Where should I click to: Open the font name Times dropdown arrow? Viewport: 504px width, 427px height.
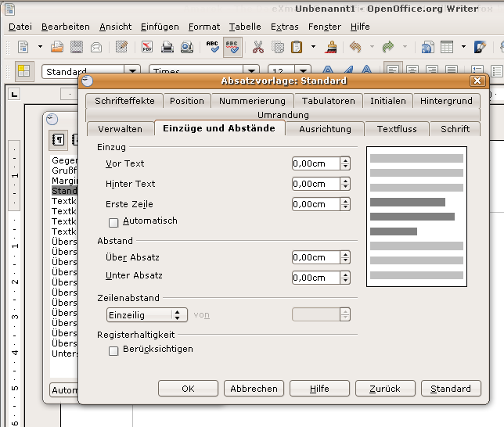[x=251, y=70]
